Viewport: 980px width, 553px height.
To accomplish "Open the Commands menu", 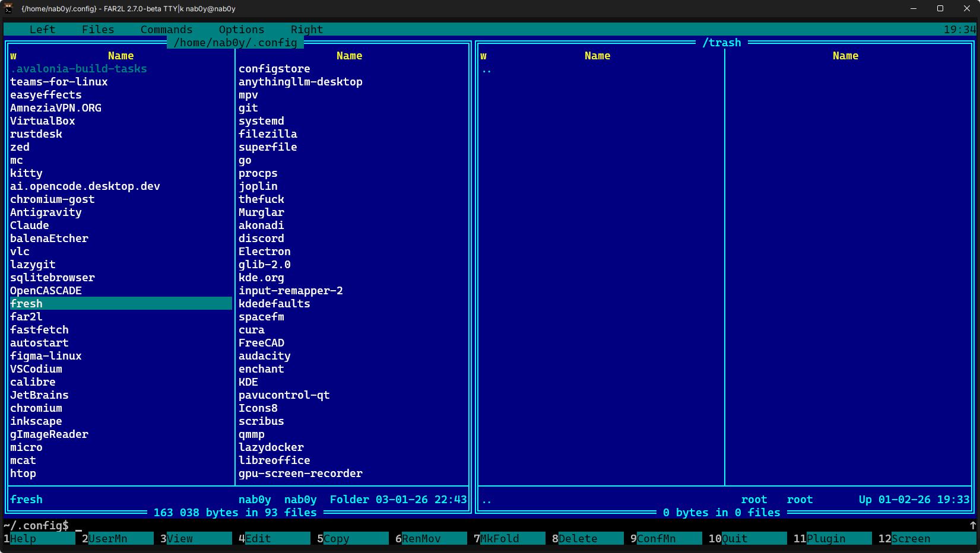I will pos(166,30).
